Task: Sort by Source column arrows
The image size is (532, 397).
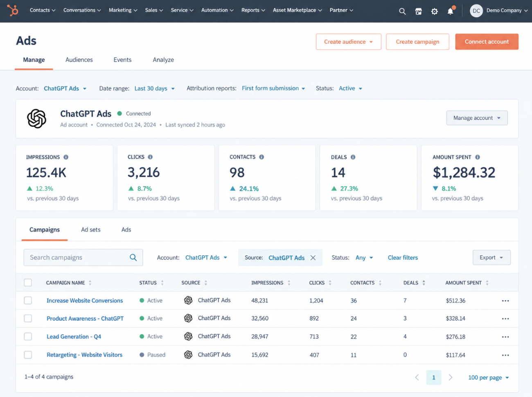Action: [206, 283]
